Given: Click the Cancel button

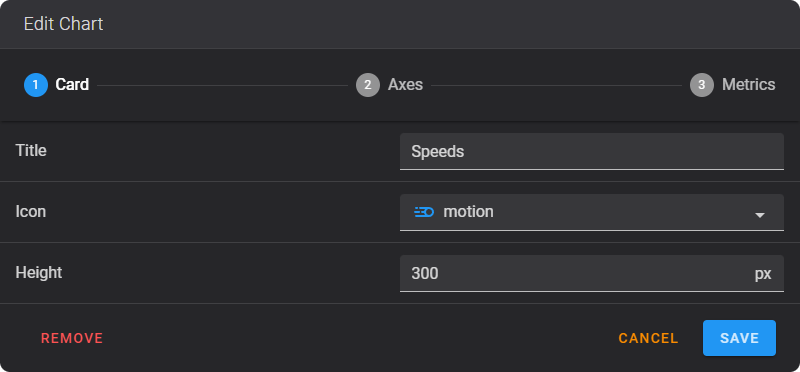Looking at the screenshot, I should pos(648,338).
